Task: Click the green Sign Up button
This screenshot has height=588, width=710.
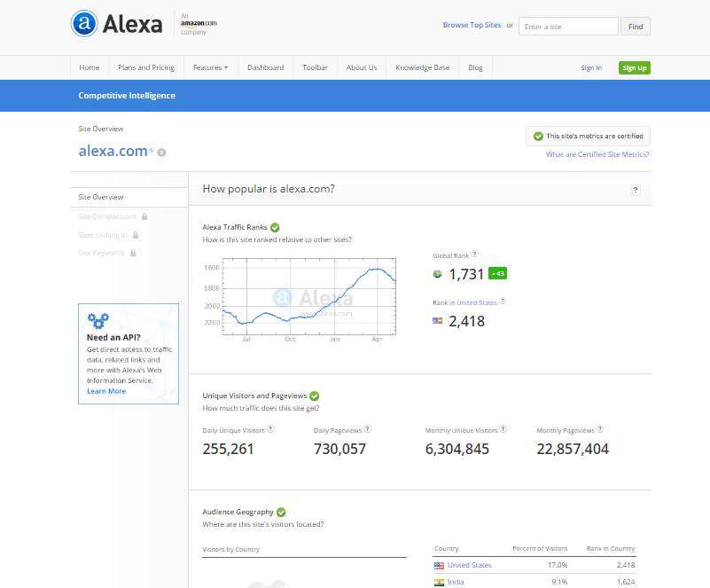Action: point(635,68)
